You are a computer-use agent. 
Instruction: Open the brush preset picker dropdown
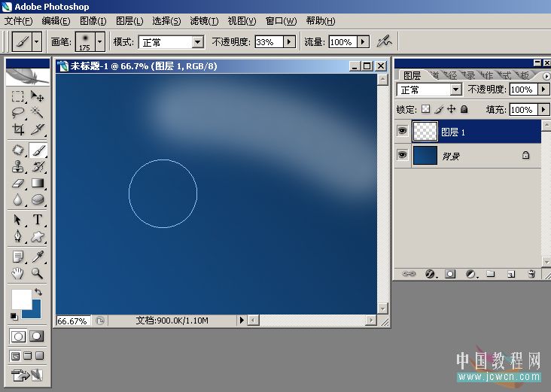coord(100,42)
